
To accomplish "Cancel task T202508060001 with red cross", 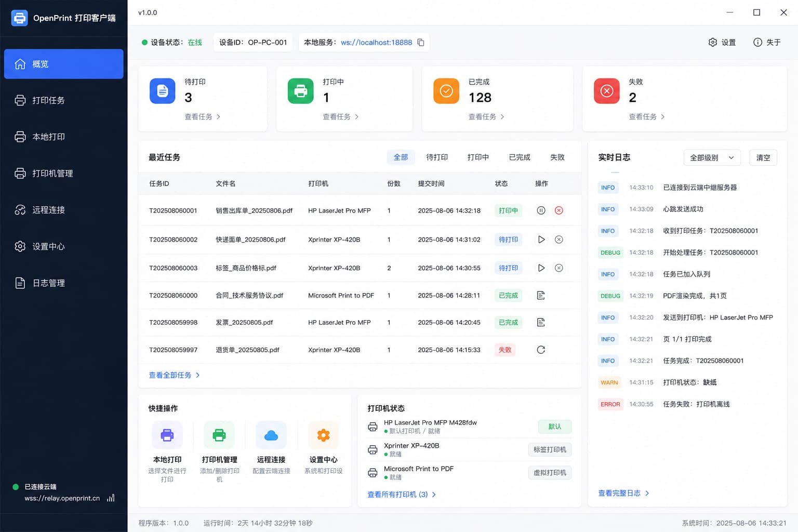I will click(559, 210).
